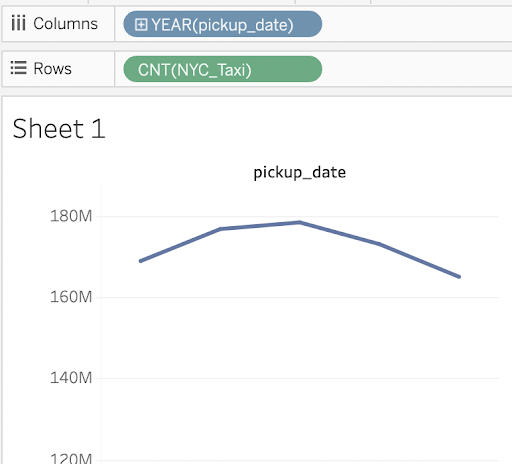This screenshot has height=464, width=512.
Task: Click the 160M axis label
Action: 71,297
